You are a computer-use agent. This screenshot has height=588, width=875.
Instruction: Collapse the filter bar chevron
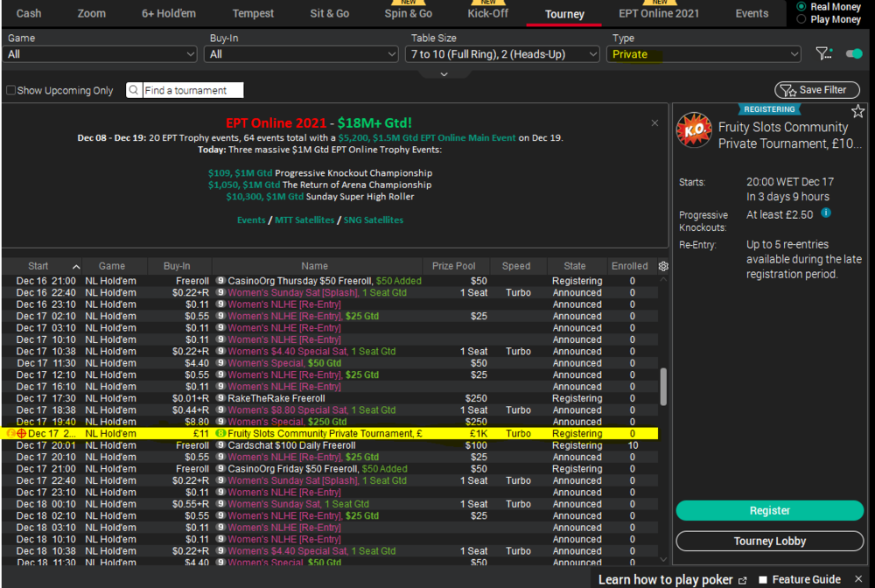(x=444, y=75)
